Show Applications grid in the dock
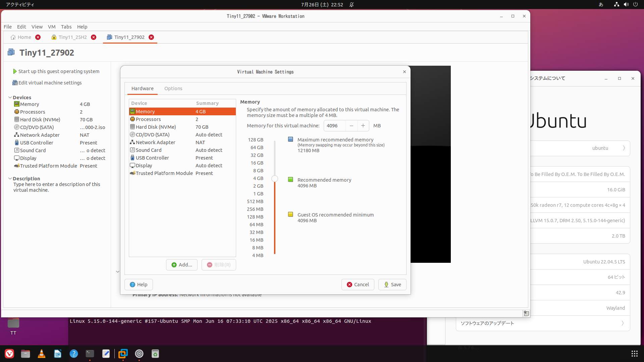Viewport: 644px width, 362px height. pyautogui.click(x=634, y=354)
